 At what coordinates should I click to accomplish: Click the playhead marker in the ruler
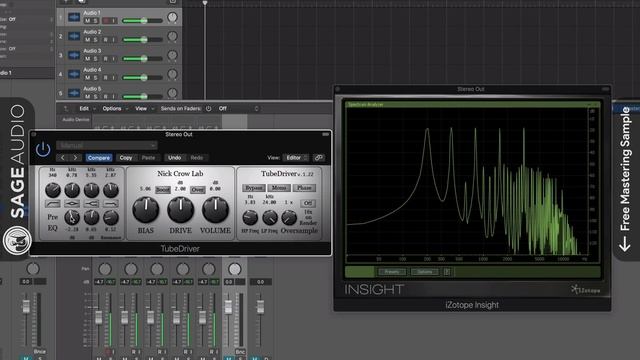click(x=205, y=3)
